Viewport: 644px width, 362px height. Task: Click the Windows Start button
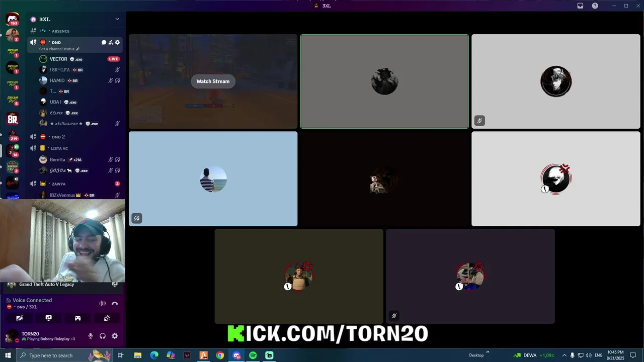coord(8,355)
